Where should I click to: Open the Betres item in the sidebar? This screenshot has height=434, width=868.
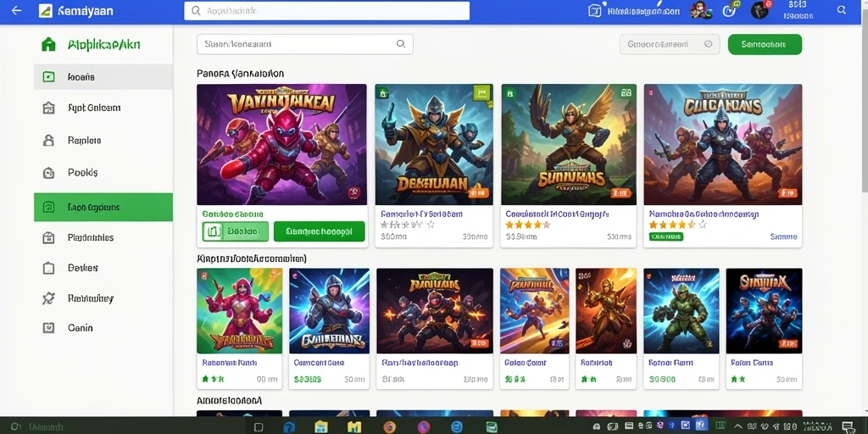pos(103,268)
